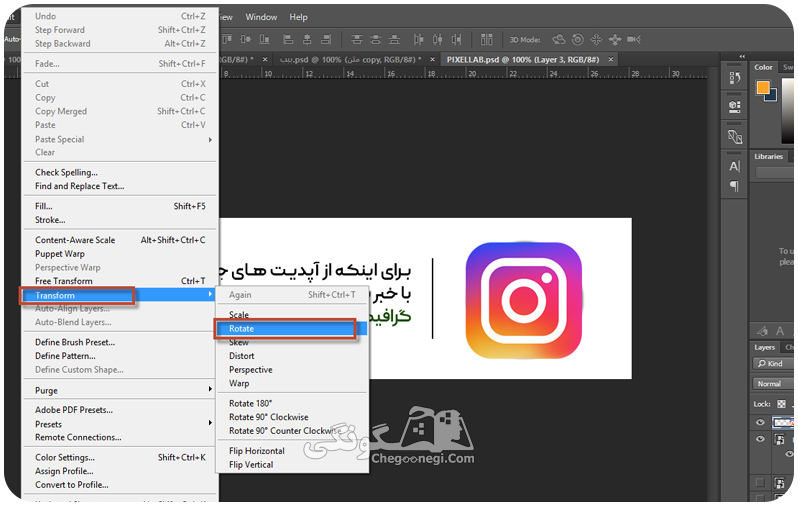Open the History panel icon
The height and width of the screenshot is (508, 798).
tap(734, 78)
